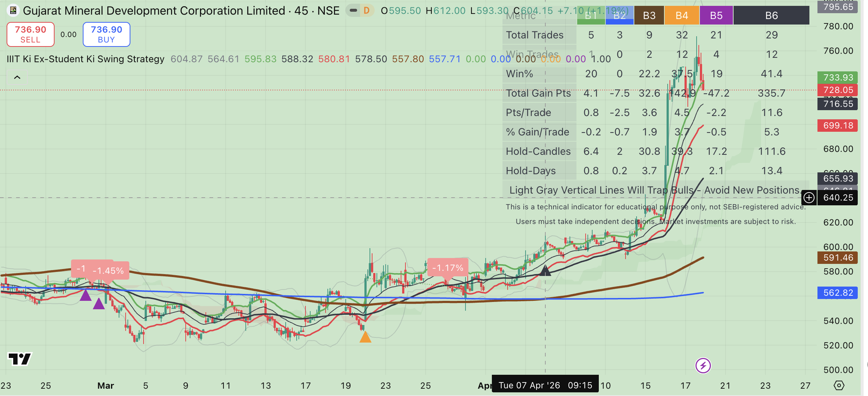The width and height of the screenshot is (868, 396).
Task: Click the 795.65 label at top of axis
Action: 838,7
